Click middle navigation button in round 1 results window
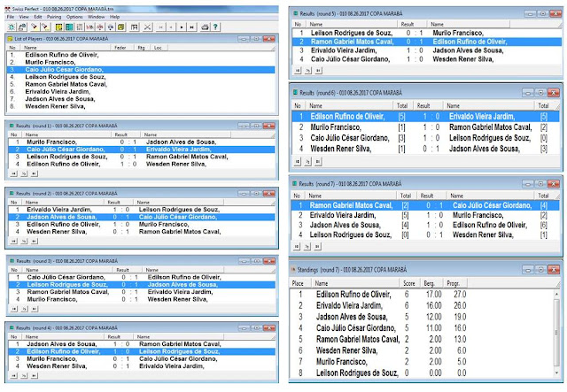The height and width of the screenshot is (392, 567). (x=24, y=173)
